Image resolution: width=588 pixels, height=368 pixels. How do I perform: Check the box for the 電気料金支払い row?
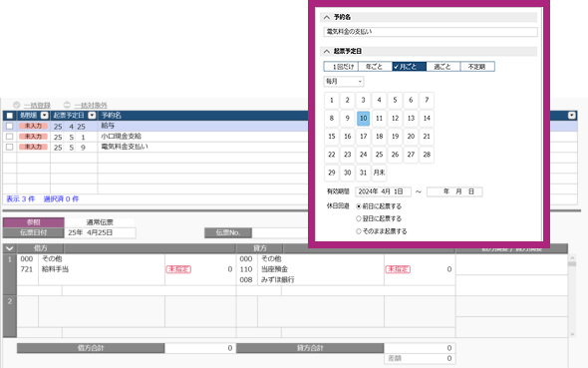click(10, 147)
